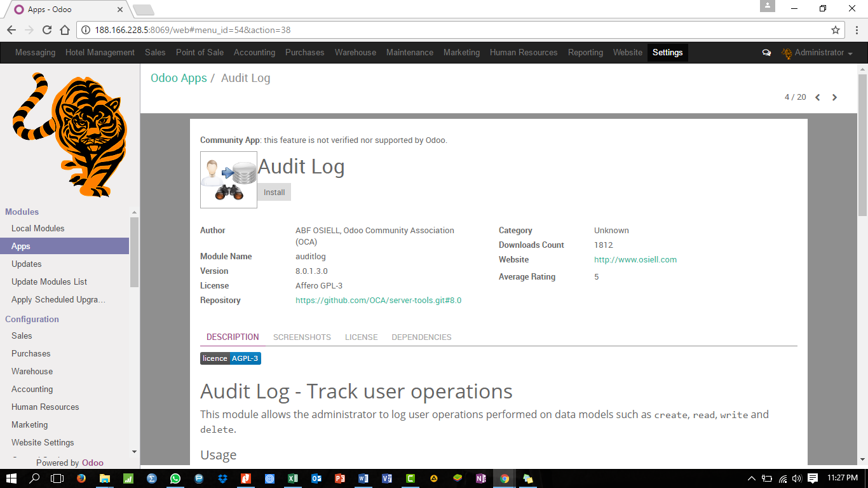This screenshot has height=488, width=868.
Task: Open the Wi-Fi network tray icon
Action: tap(783, 478)
